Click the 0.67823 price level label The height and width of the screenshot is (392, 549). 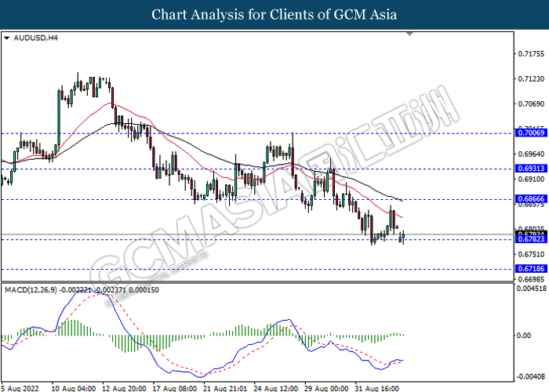531,239
